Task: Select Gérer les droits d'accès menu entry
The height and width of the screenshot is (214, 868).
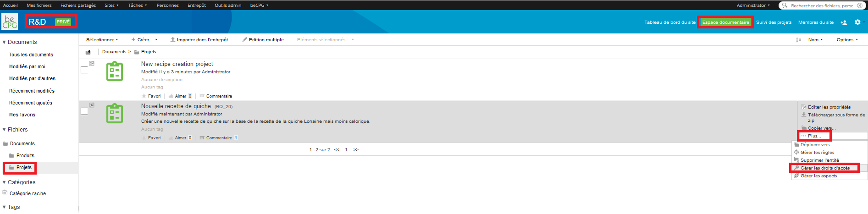Action: 824,168
